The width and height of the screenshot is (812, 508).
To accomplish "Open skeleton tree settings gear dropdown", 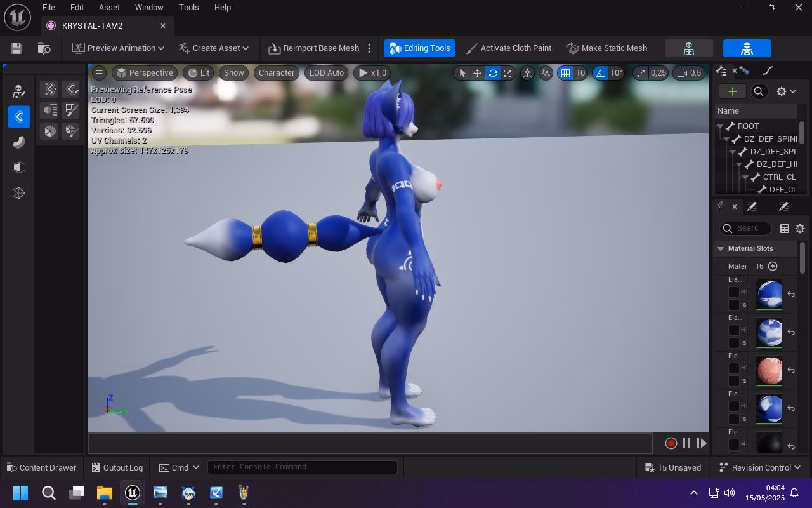I will 786,91.
